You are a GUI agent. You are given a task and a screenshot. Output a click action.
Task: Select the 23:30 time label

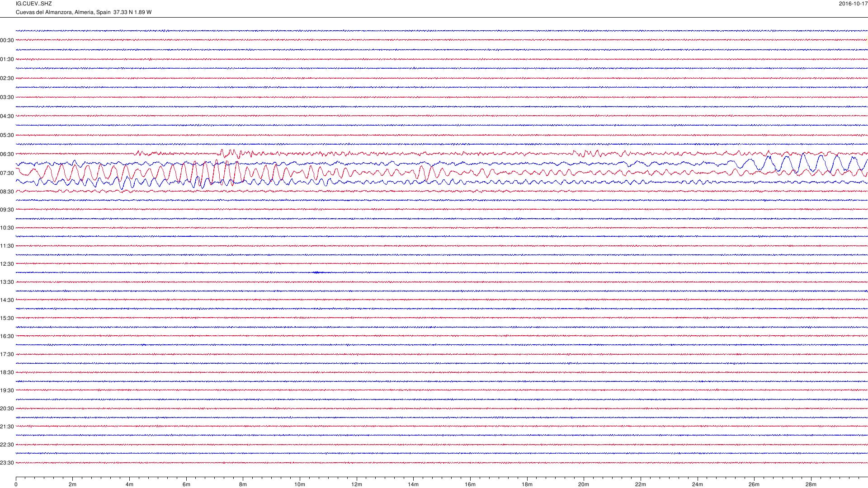coord(7,463)
